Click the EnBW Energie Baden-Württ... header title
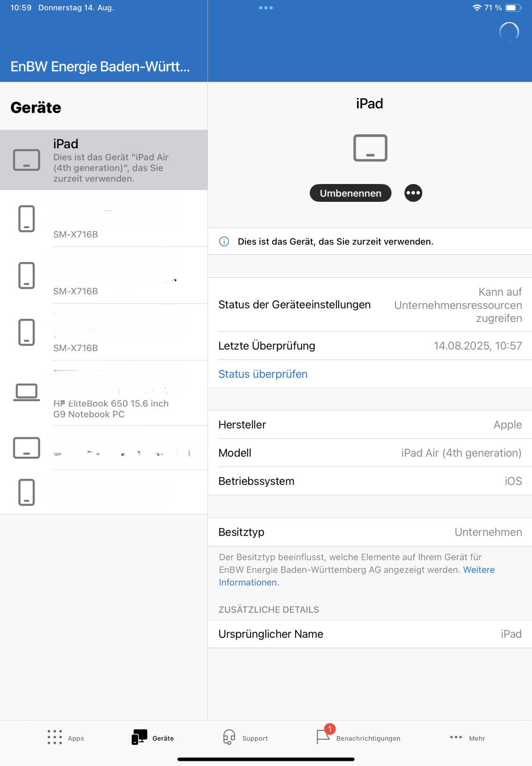The height and width of the screenshot is (766, 532). coord(100,67)
